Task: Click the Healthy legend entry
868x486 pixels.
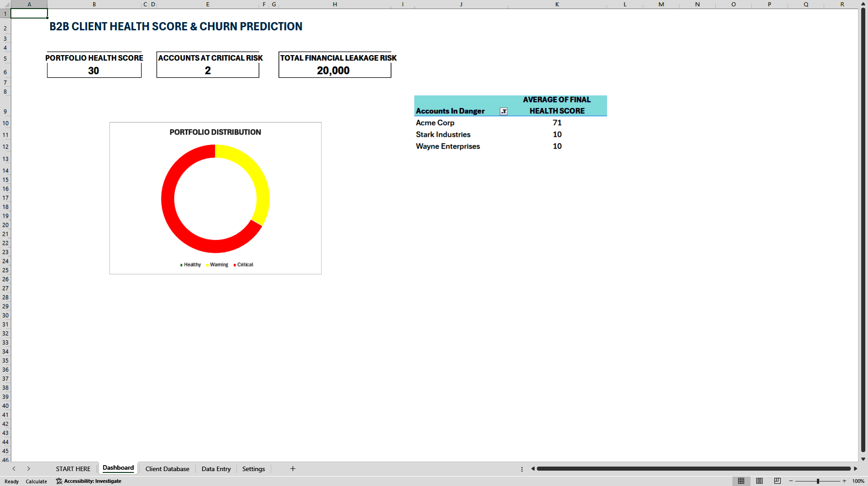Action: tap(190, 265)
